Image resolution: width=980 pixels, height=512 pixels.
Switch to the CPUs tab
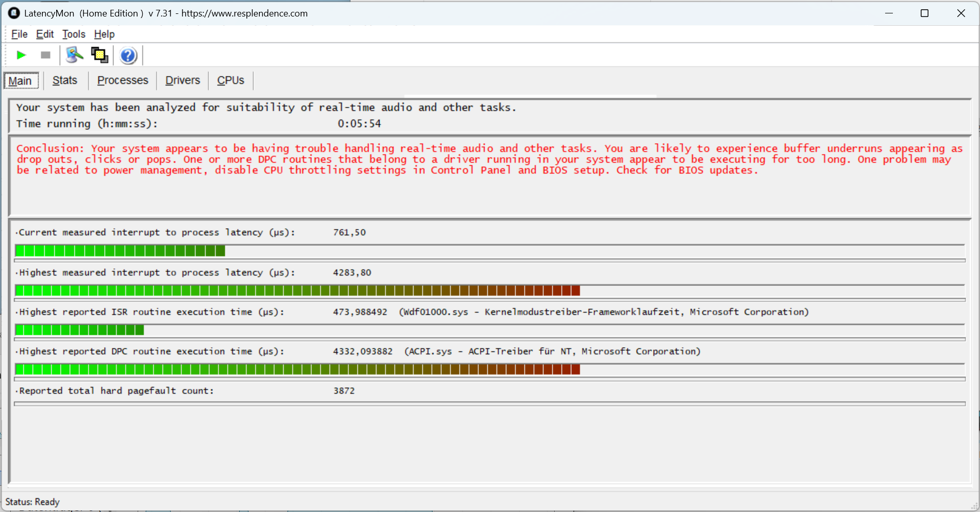[230, 80]
